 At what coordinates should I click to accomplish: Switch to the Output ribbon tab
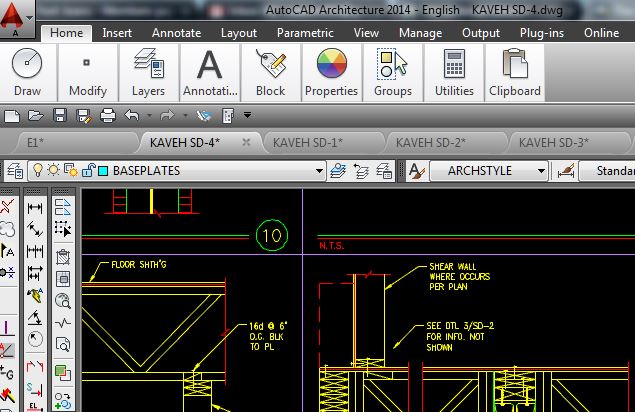click(x=481, y=33)
